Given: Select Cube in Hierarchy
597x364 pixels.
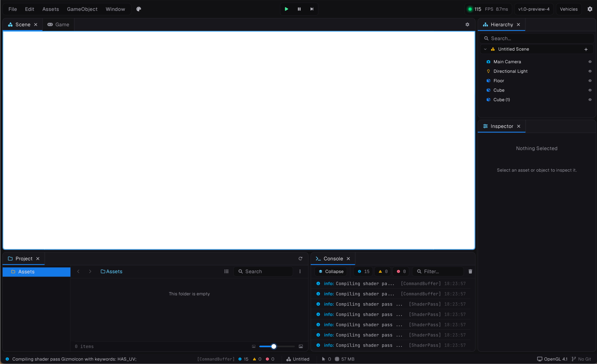Looking at the screenshot, I should [536, 90].
